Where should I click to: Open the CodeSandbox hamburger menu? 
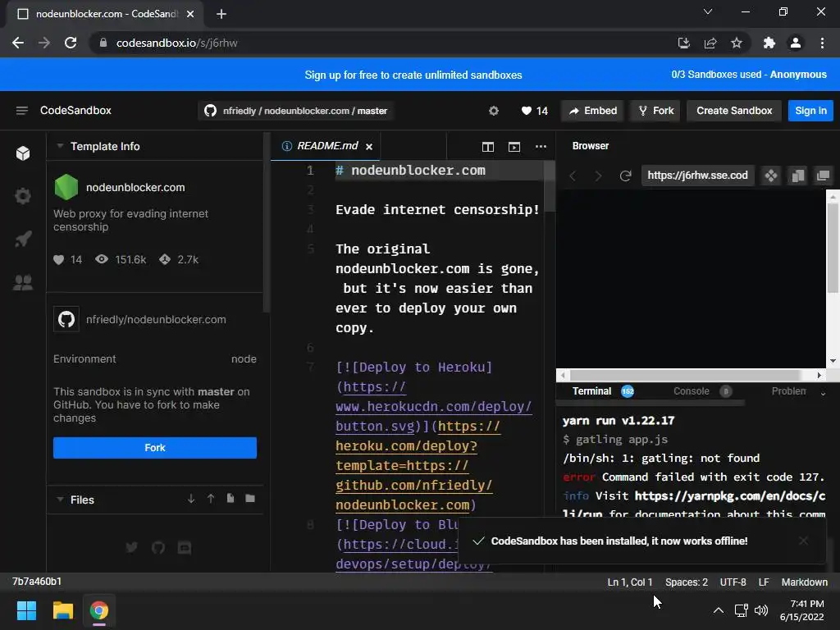click(21, 111)
